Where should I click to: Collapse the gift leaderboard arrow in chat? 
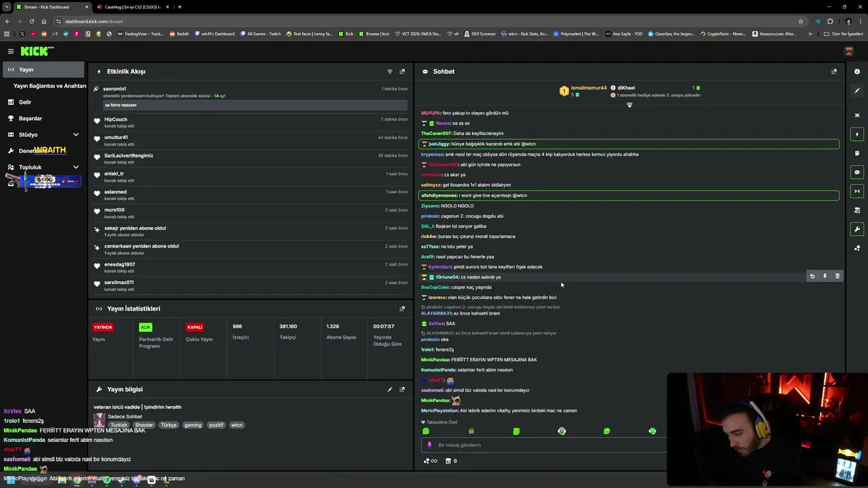(x=629, y=105)
